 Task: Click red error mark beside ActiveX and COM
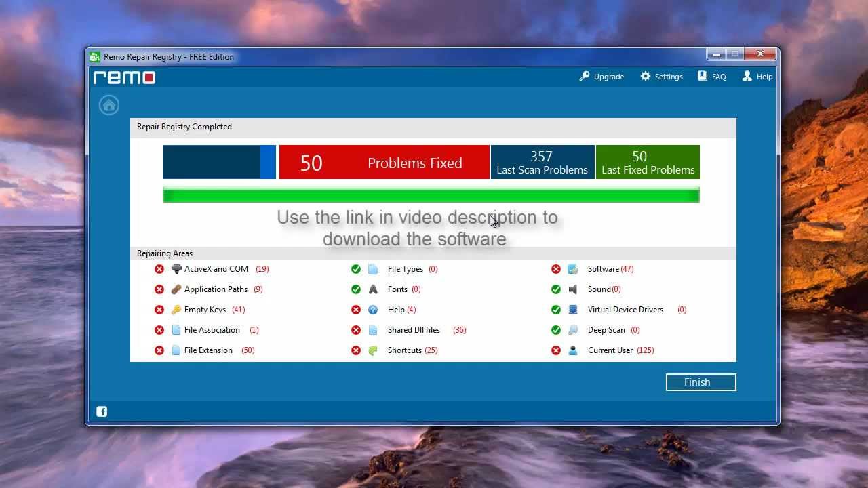pos(159,269)
